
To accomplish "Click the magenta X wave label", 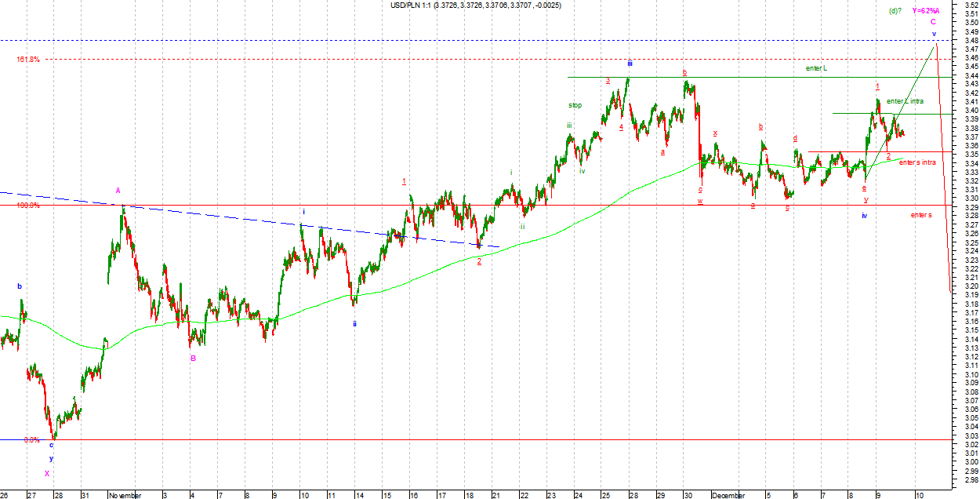I will (47, 474).
